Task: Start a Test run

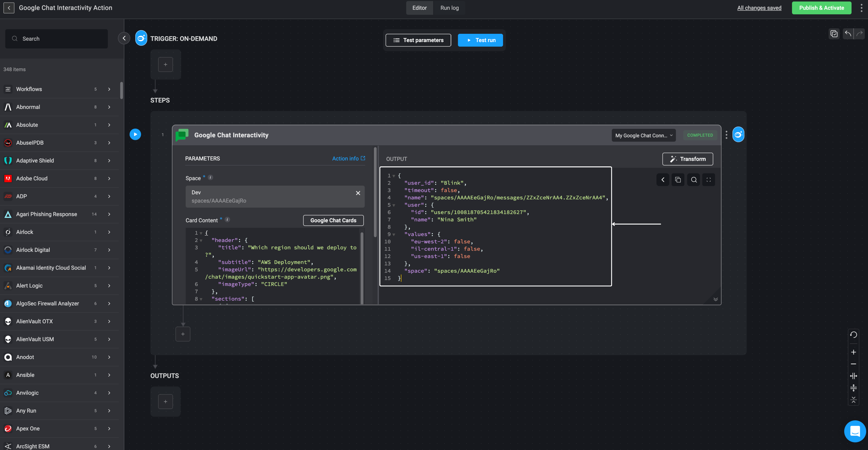Action: 480,40
